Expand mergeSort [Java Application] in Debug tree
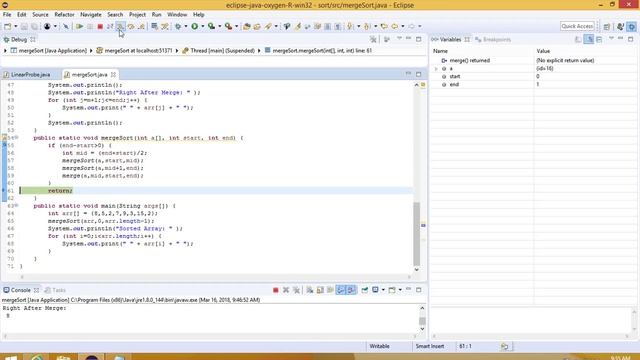Image resolution: width=640 pixels, height=360 pixels. click(5, 51)
